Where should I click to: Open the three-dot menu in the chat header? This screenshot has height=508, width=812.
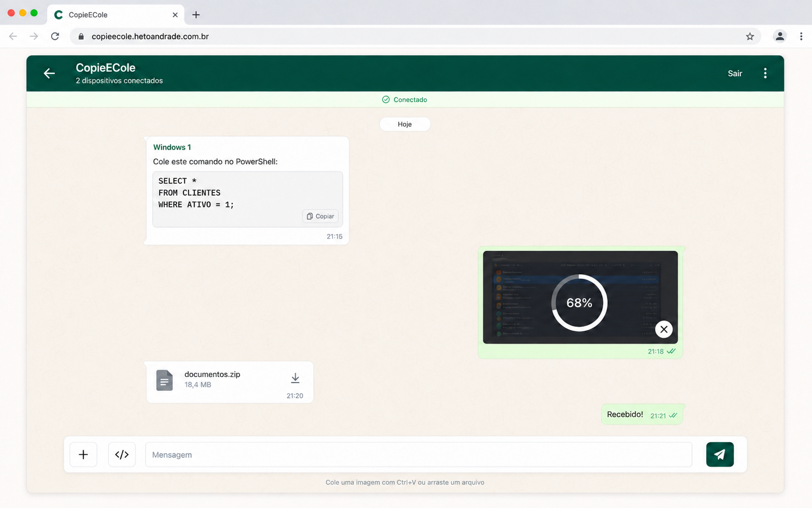765,73
